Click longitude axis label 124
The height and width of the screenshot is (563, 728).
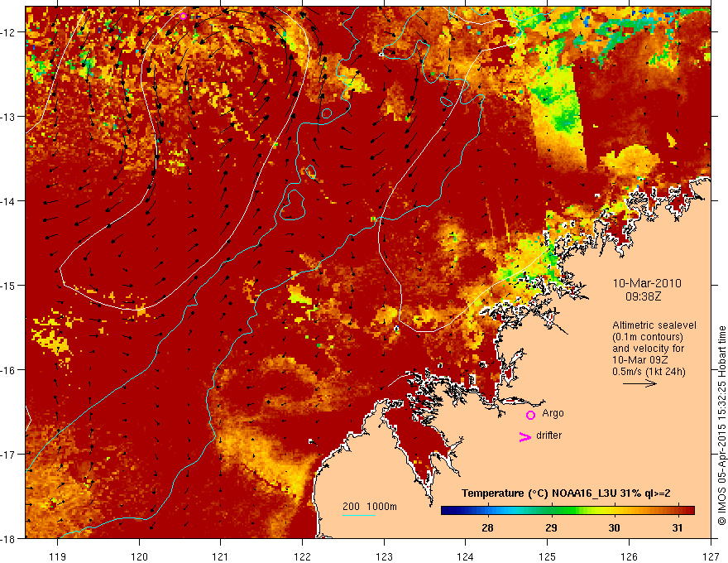coord(466,556)
